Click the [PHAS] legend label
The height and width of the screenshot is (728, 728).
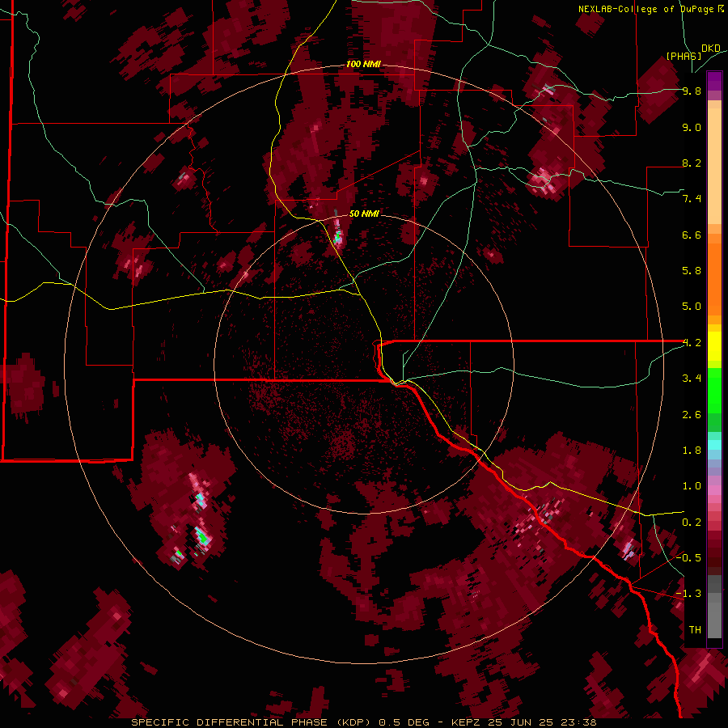click(684, 56)
